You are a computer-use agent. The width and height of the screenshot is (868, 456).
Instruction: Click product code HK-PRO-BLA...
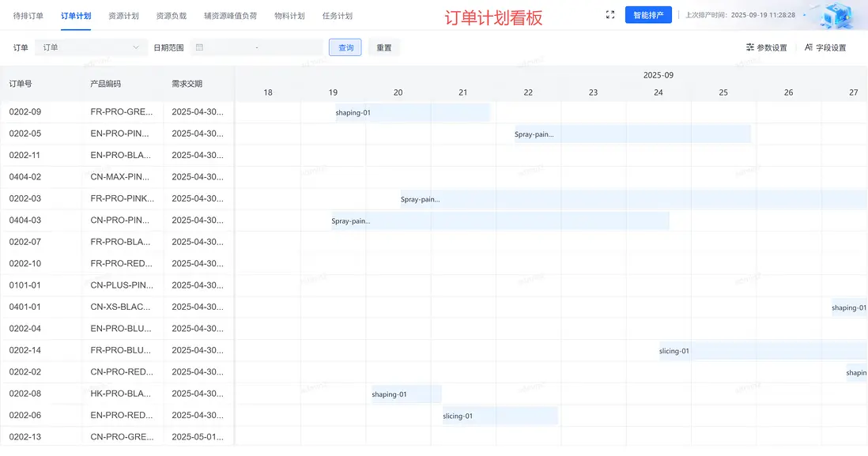[121, 394]
